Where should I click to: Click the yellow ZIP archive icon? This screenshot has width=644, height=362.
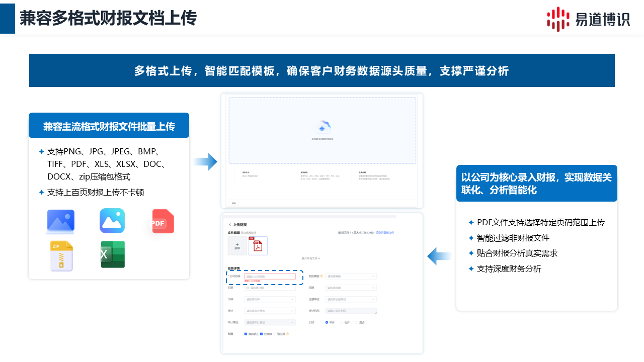(x=61, y=256)
